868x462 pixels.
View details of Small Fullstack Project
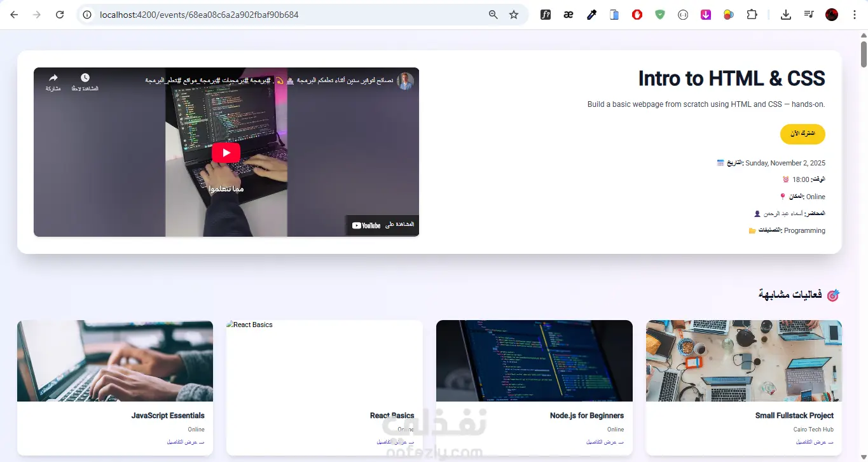point(815,442)
